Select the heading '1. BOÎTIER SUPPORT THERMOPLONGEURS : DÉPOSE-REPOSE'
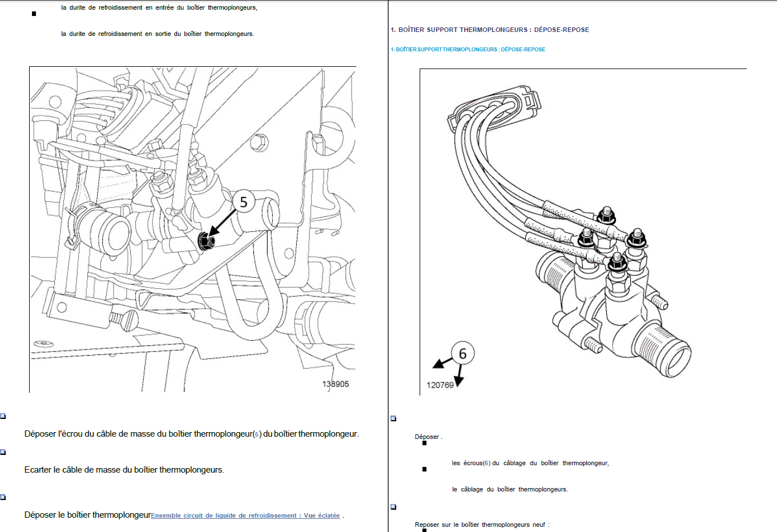The image size is (777, 532). tap(490, 30)
